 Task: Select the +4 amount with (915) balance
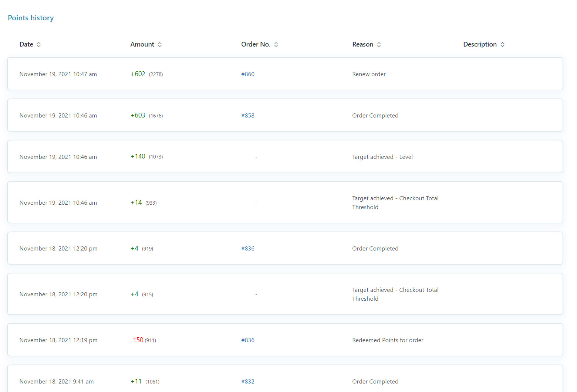click(134, 294)
